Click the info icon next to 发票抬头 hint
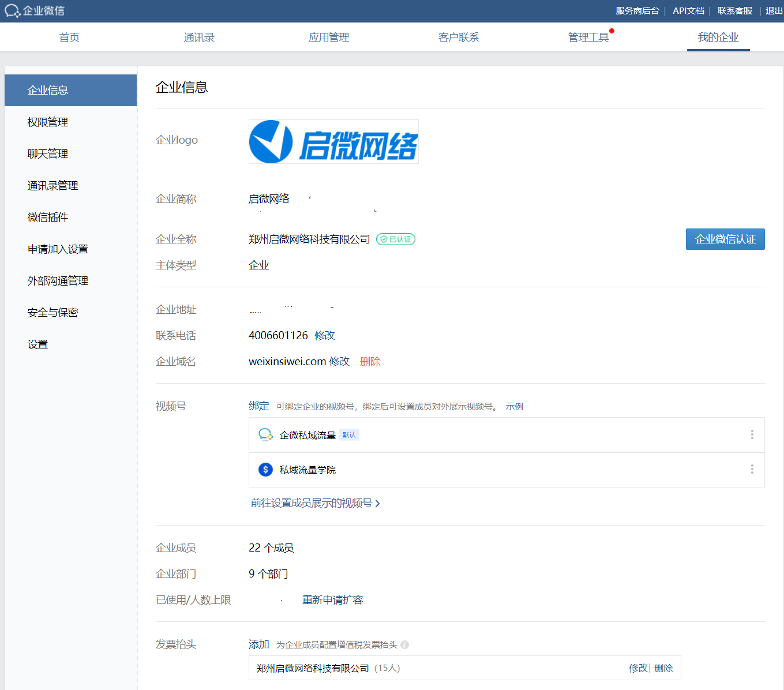Viewport: 784px width, 690px height. click(405, 644)
